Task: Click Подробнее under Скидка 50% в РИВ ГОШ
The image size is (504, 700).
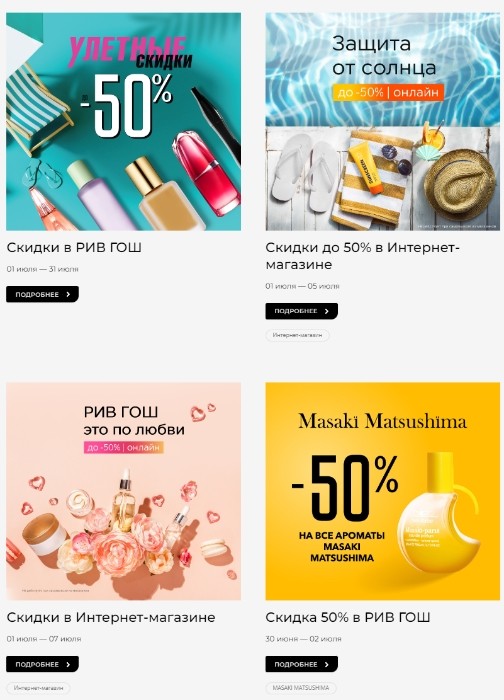Action: [301, 664]
